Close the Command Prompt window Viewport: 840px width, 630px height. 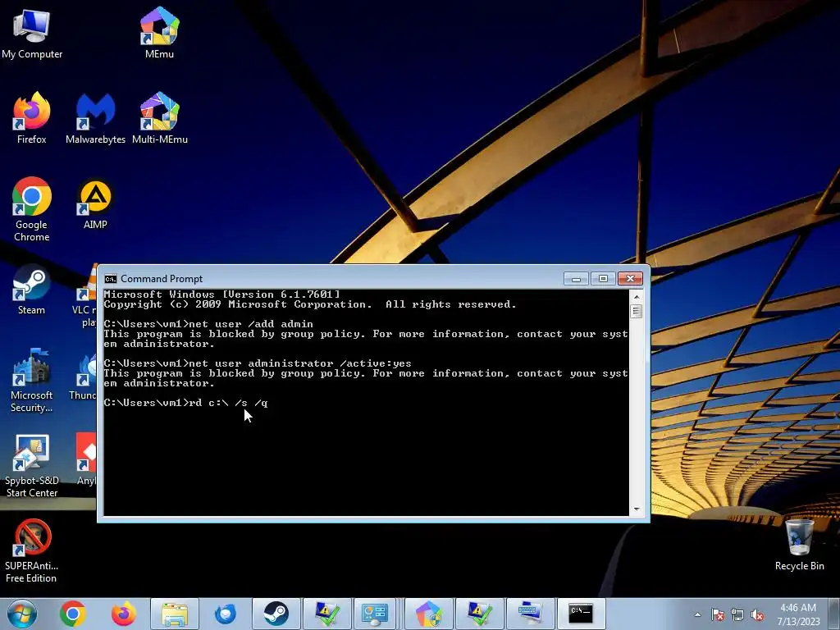(x=630, y=279)
